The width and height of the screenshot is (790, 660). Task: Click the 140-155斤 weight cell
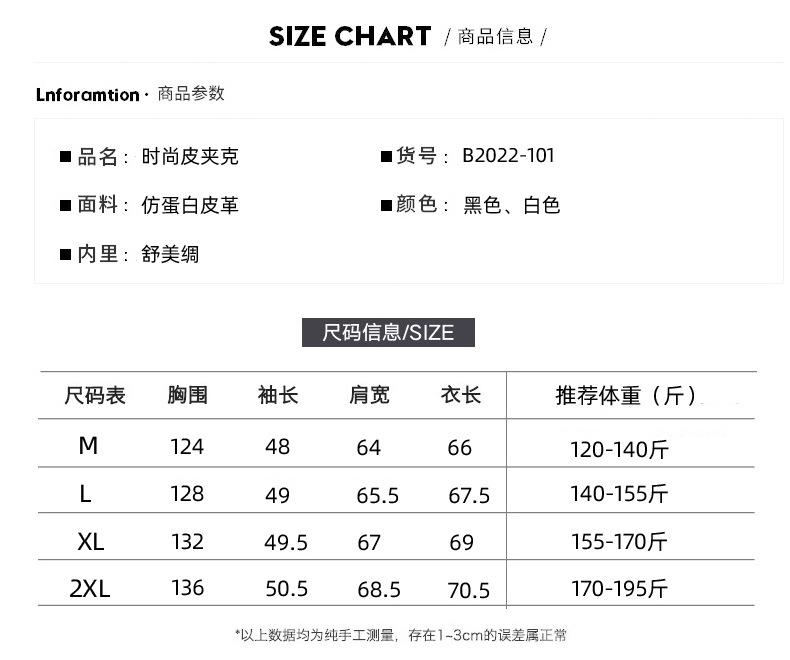point(619,493)
